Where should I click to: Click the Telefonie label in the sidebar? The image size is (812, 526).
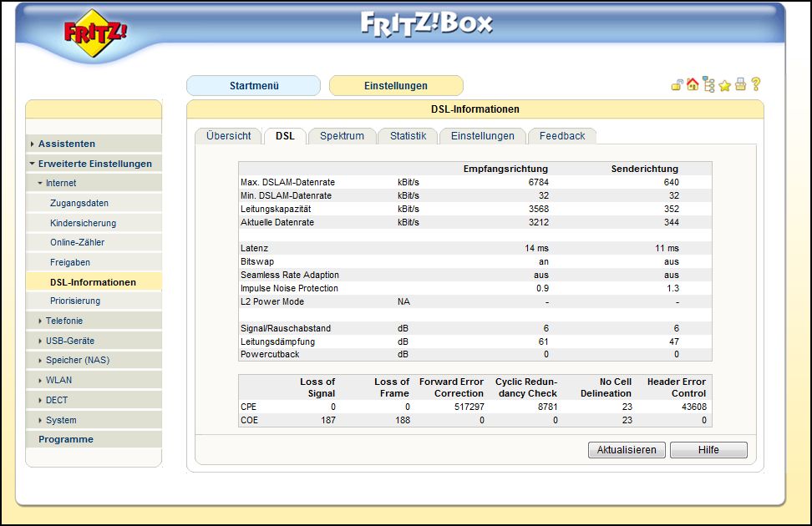(x=64, y=321)
